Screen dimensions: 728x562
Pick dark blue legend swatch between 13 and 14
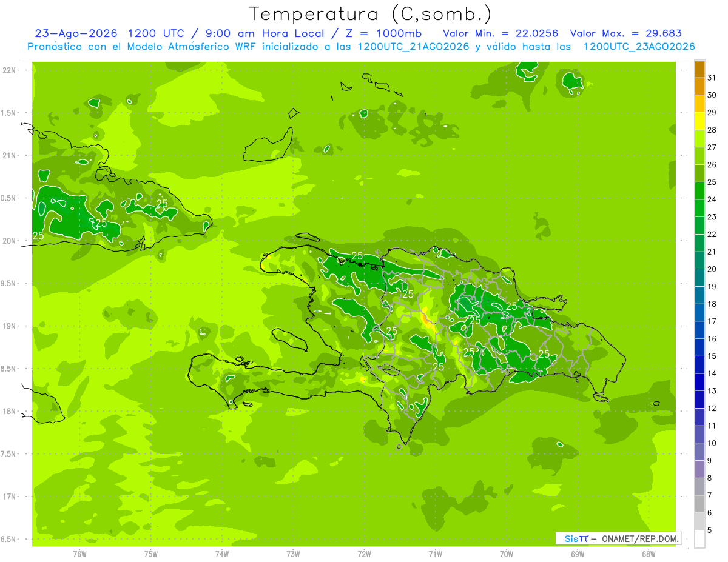[699, 382]
